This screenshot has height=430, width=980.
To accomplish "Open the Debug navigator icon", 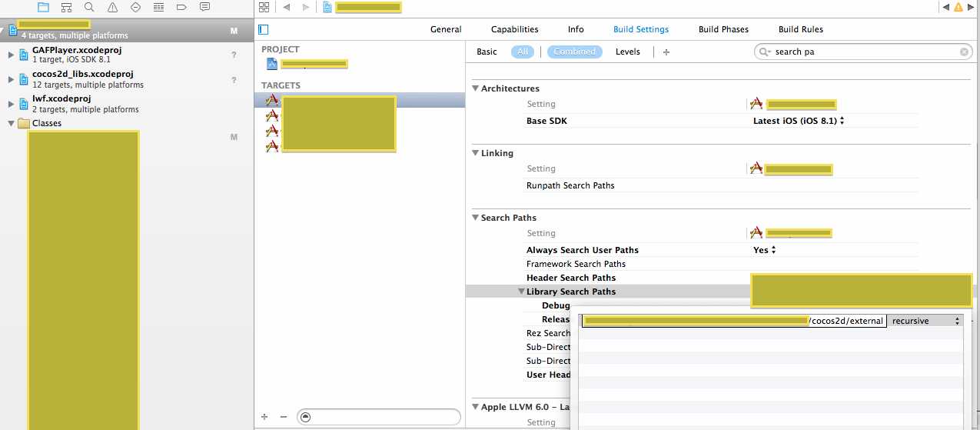I will [x=158, y=7].
